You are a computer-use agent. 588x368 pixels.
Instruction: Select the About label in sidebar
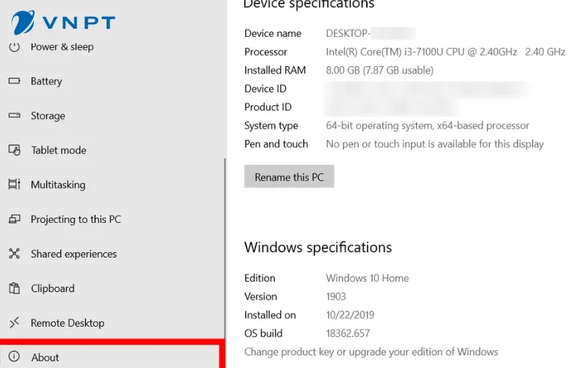coord(45,358)
